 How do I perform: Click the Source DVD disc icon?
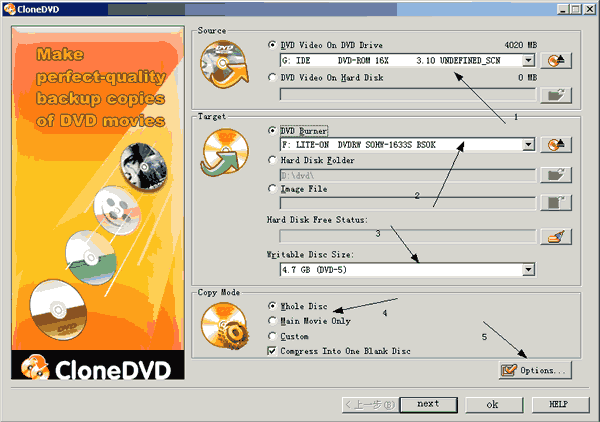(x=224, y=64)
